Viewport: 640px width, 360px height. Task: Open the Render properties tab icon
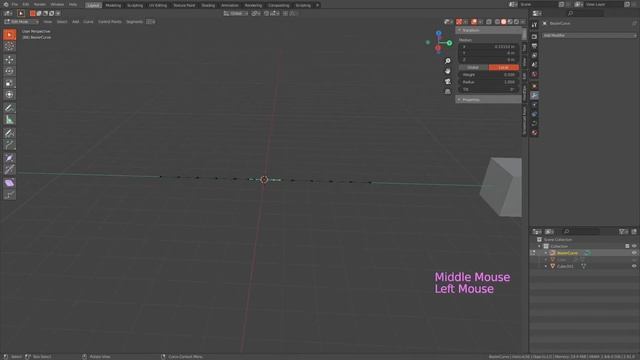coord(534,37)
